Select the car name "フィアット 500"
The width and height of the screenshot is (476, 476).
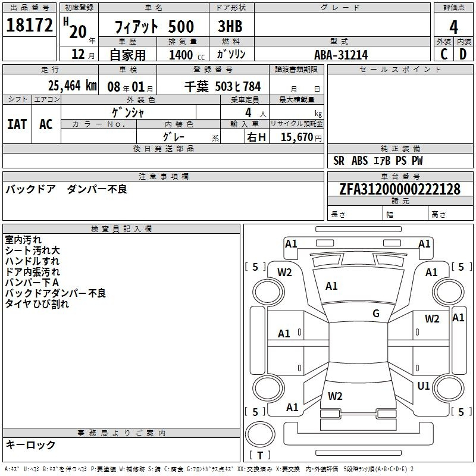click(x=154, y=26)
